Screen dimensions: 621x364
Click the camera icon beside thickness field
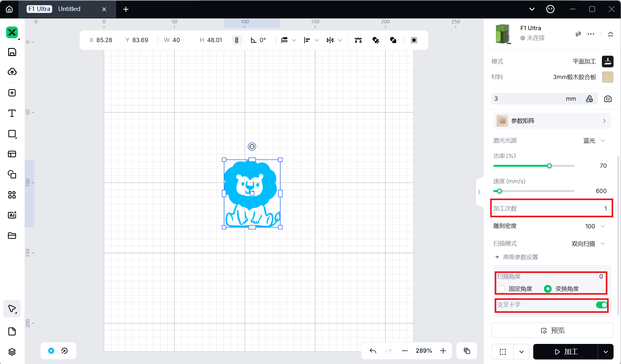pos(608,99)
